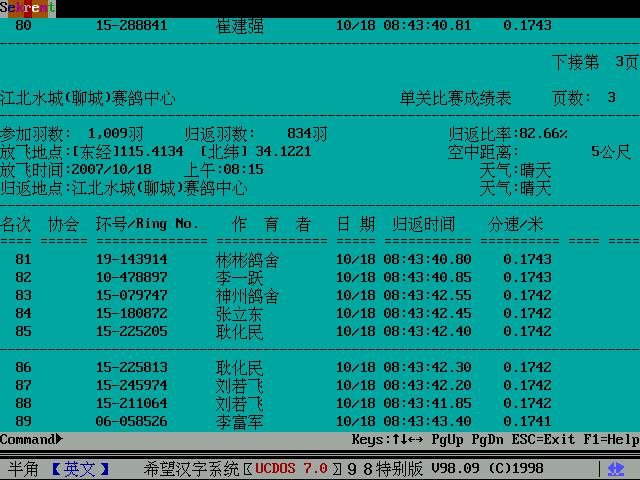The width and height of the screenshot is (640, 480).
Task: Click the 分速/米 column header
Action: (x=515, y=224)
